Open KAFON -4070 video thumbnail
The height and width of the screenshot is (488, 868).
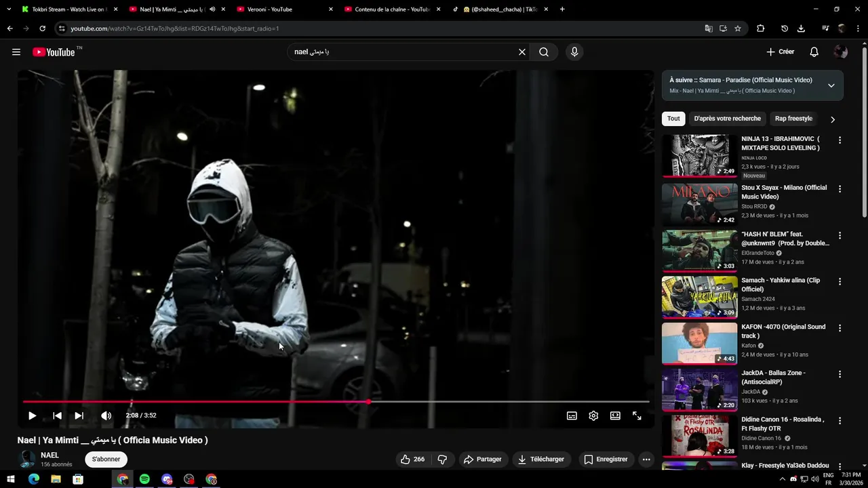pos(699,344)
